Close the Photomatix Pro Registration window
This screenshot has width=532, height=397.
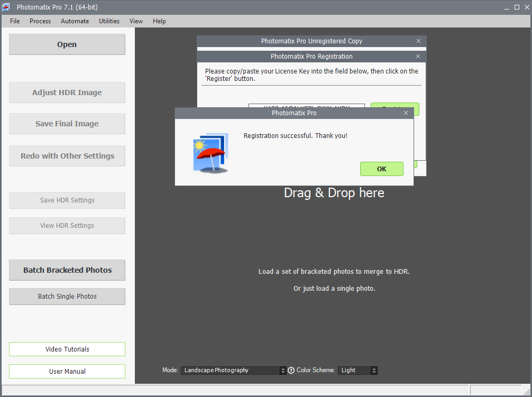click(x=418, y=56)
